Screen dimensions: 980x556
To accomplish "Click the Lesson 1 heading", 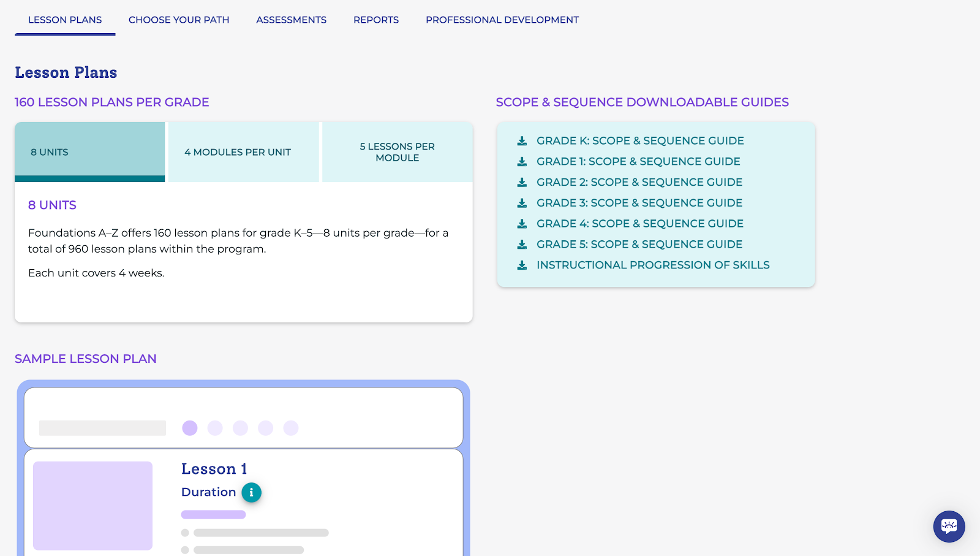I will (x=214, y=469).
